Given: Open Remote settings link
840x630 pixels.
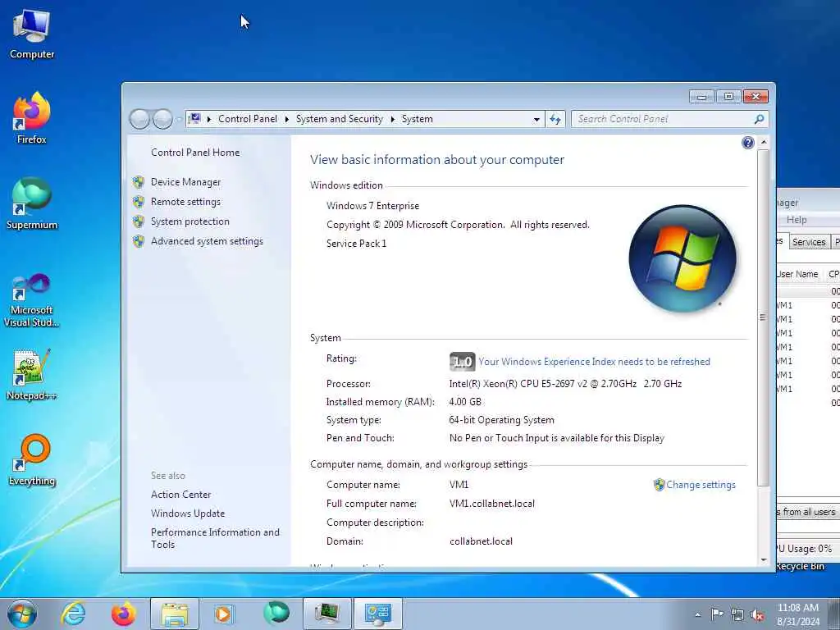Looking at the screenshot, I should pos(185,202).
